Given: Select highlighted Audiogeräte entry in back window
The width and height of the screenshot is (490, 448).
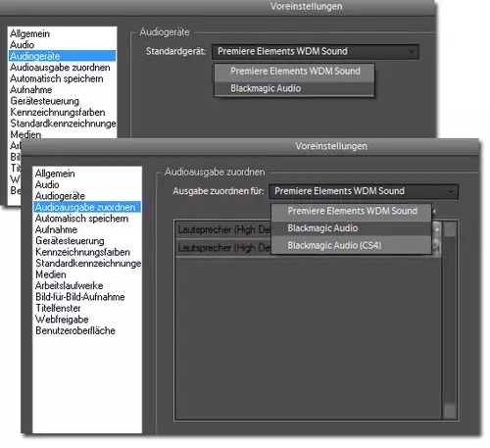Looking at the screenshot, I should pyautogui.click(x=62, y=56).
